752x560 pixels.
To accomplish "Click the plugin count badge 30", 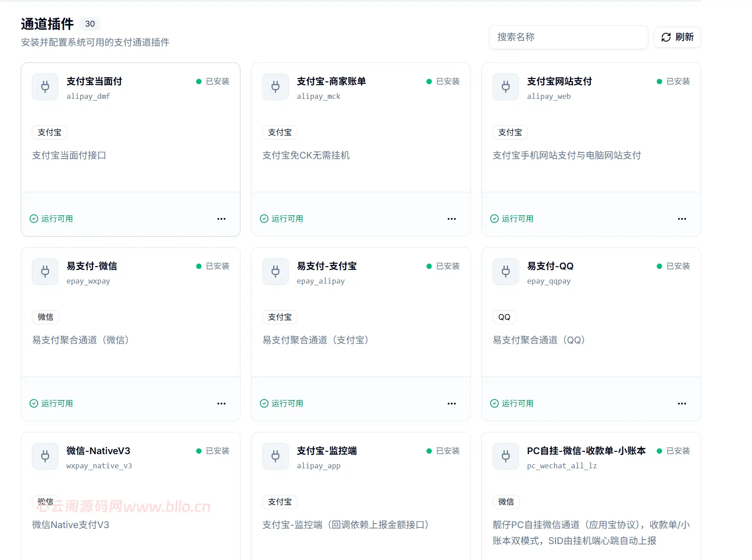I will click(90, 24).
